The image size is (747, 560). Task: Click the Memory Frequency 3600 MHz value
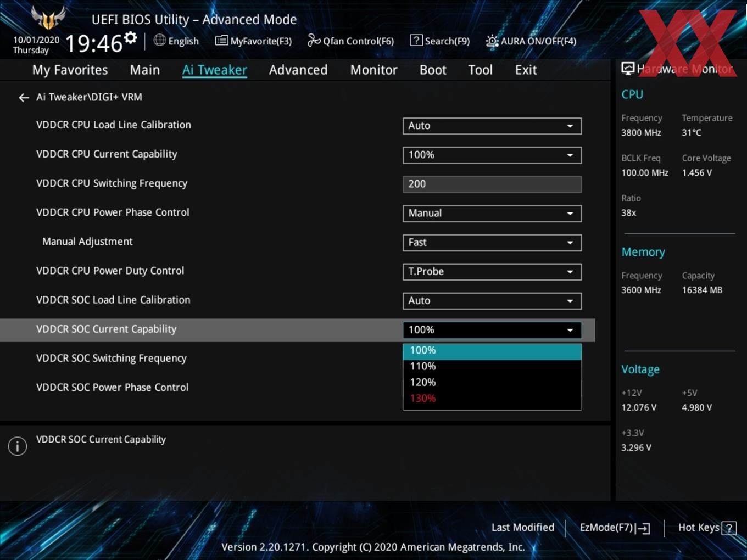coord(641,290)
